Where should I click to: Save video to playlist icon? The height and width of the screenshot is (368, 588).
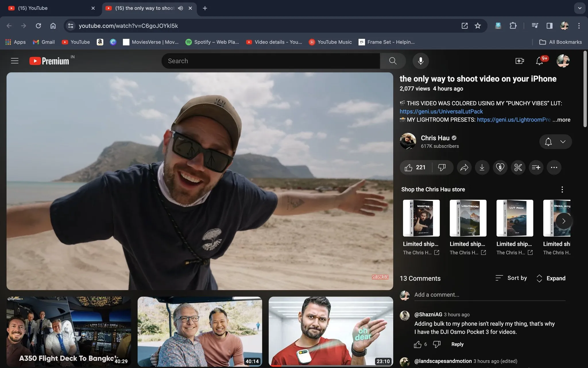[x=536, y=167]
